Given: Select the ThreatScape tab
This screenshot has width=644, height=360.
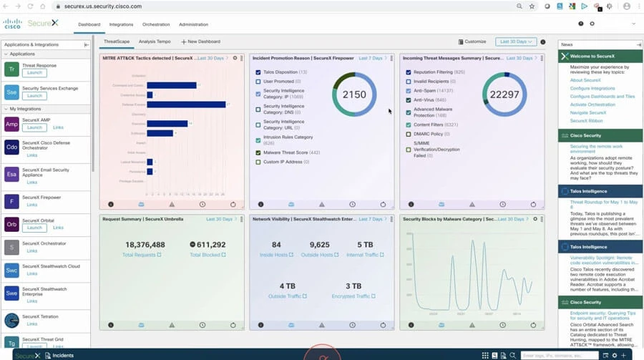Looking at the screenshot, I should click(x=117, y=42).
